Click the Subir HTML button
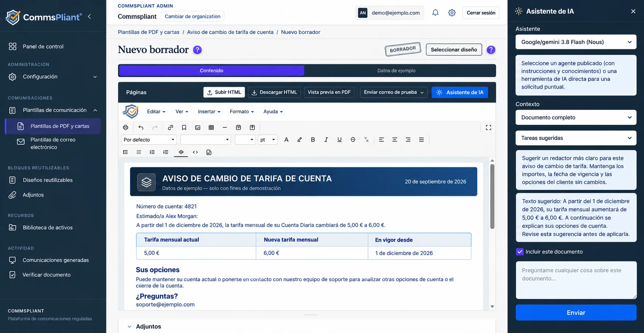Screen dimensions: 644x333 (x=224, y=92)
